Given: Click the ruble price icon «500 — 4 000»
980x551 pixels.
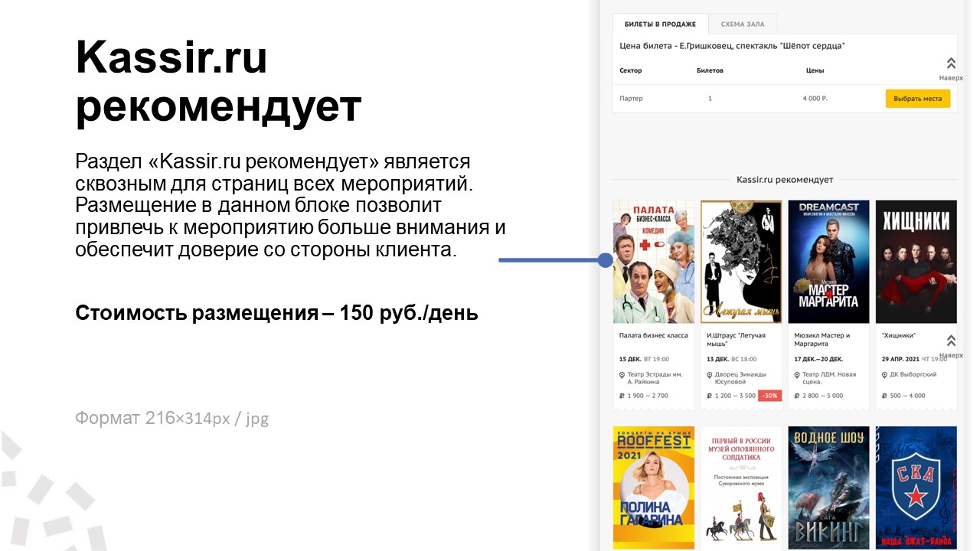Looking at the screenshot, I should (x=885, y=396).
